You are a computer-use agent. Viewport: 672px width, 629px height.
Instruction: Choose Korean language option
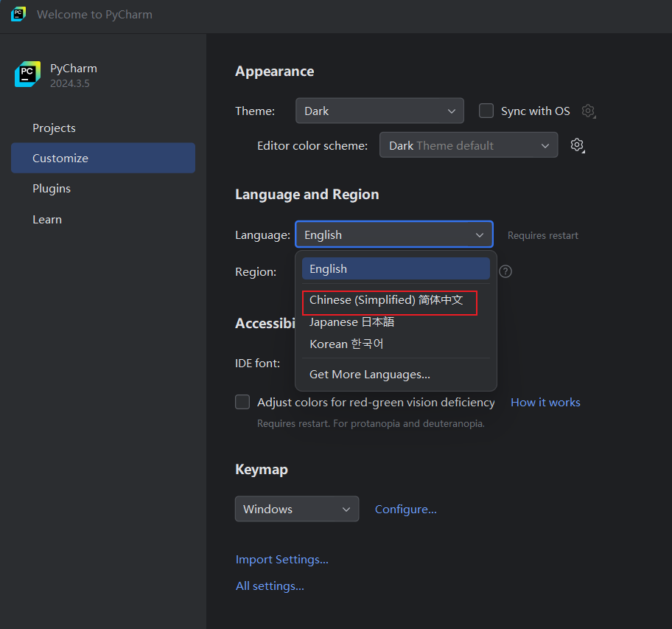tap(396, 344)
